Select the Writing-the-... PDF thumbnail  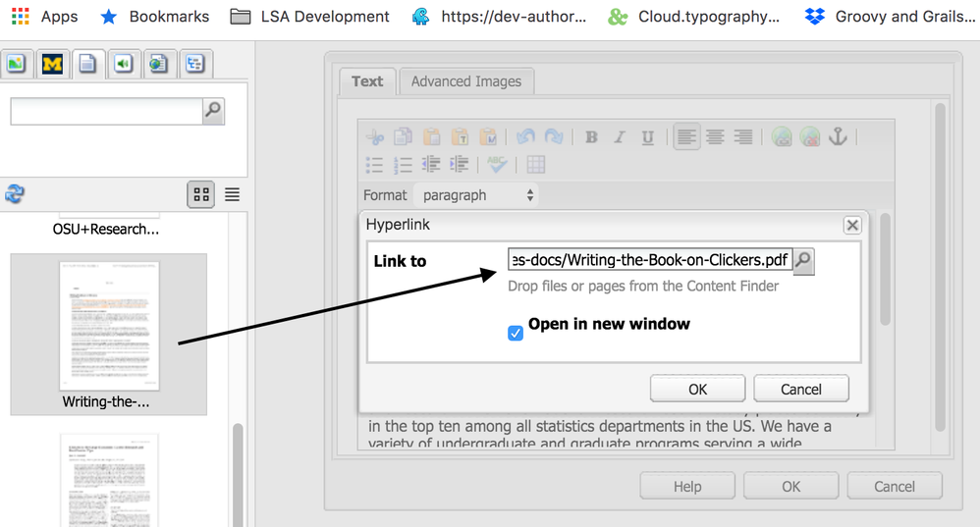[x=109, y=327]
